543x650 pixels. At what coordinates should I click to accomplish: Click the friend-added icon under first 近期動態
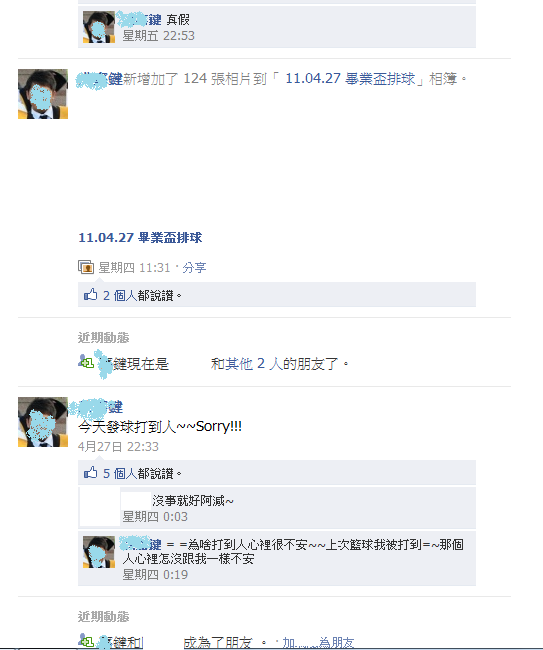coord(86,362)
